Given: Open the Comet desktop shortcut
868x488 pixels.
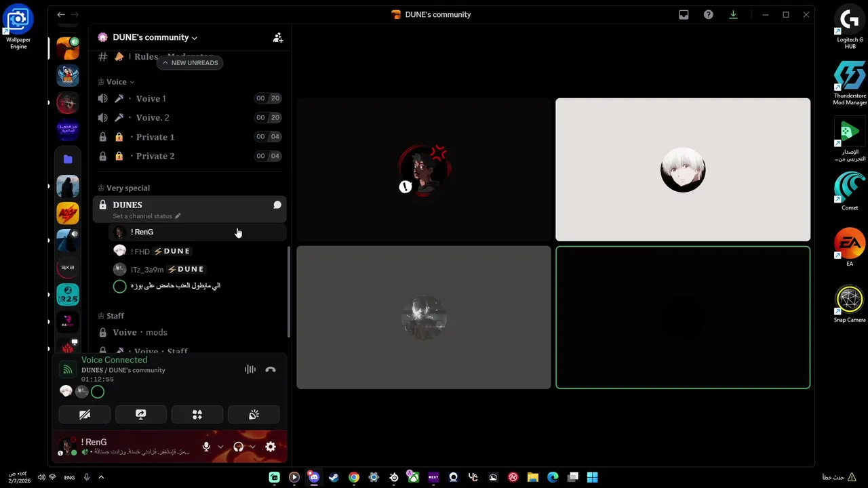Looking at the screenshot, I should (850, 191).
